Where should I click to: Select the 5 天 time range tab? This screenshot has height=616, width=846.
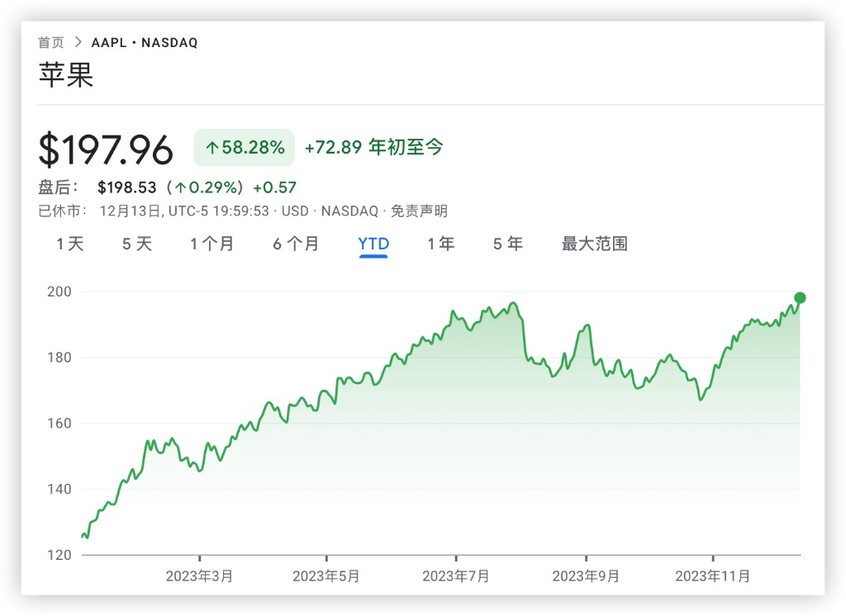coord(137,244)
